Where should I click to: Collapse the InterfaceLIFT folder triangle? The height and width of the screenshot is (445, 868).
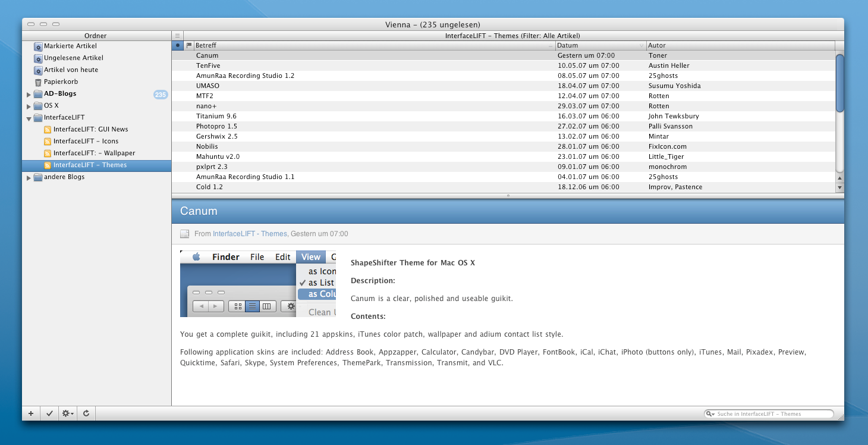[29, 118]
